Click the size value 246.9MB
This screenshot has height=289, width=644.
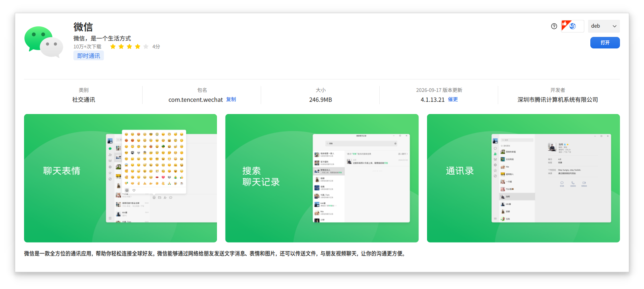point(320,100)
